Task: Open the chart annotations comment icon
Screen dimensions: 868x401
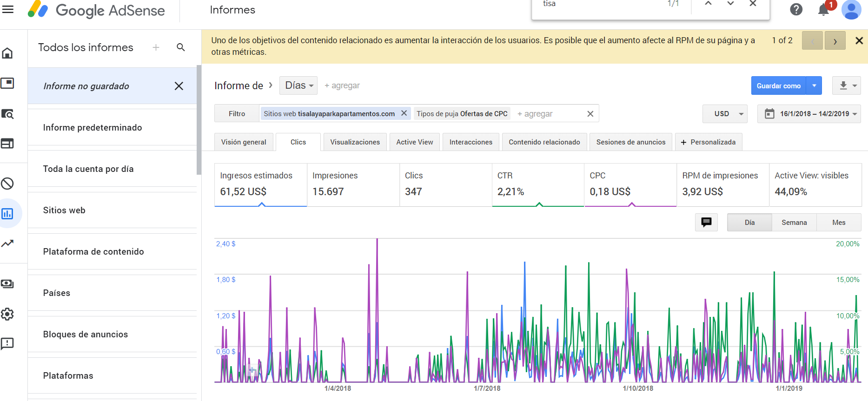Action: pyautogui.click(x=706, y=223)
